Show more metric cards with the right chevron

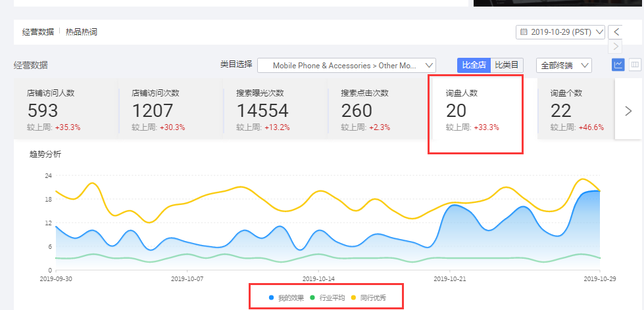[628, 111]
